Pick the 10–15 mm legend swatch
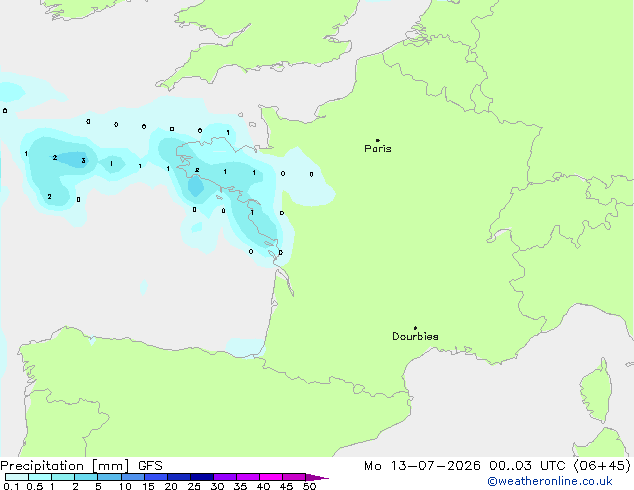Image resolution: width=634 pixels, height=490 pixels. (x=132, y=477)
